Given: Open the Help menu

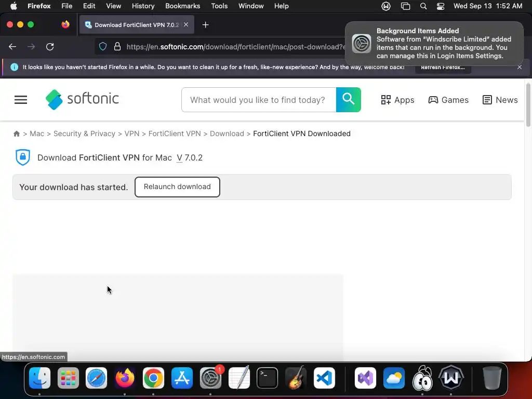Looking at the screenshot, I should (x=282, y=6).
